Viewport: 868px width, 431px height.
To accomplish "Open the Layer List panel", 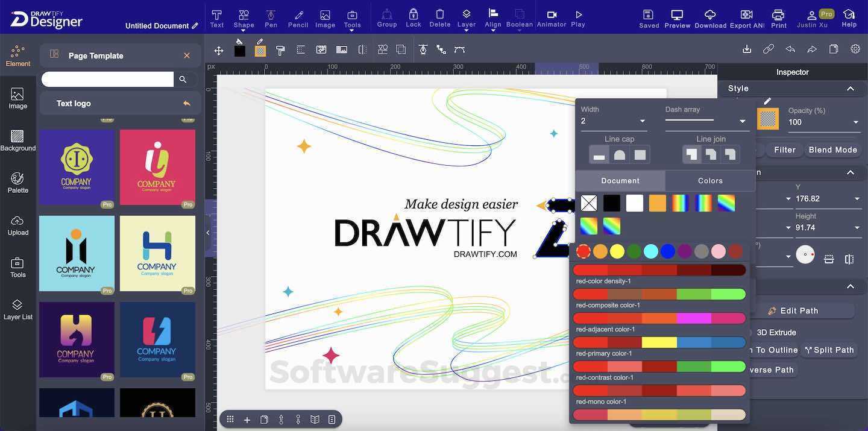I will (17, 309).
